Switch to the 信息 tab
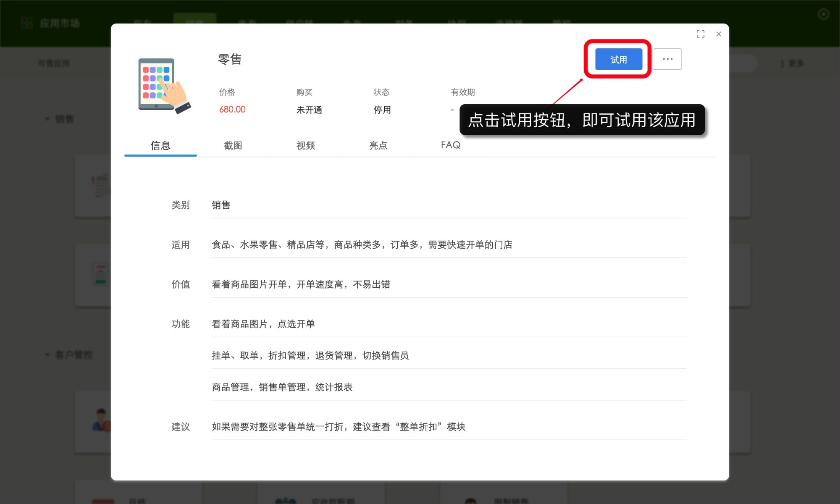This screenshot has height=504, width=840. coord(160,145)
